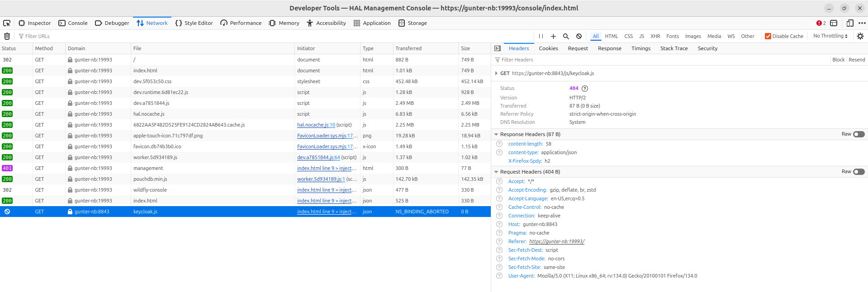The height and width of the screenshot is (292, 868).
Task: Filter requests by CSS
Action: (629, 36)
